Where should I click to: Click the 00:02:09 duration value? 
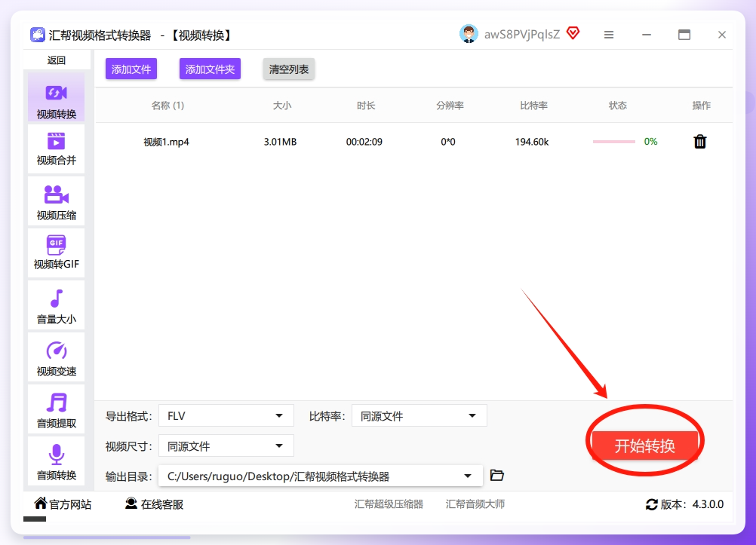click(x=364, y=142)
